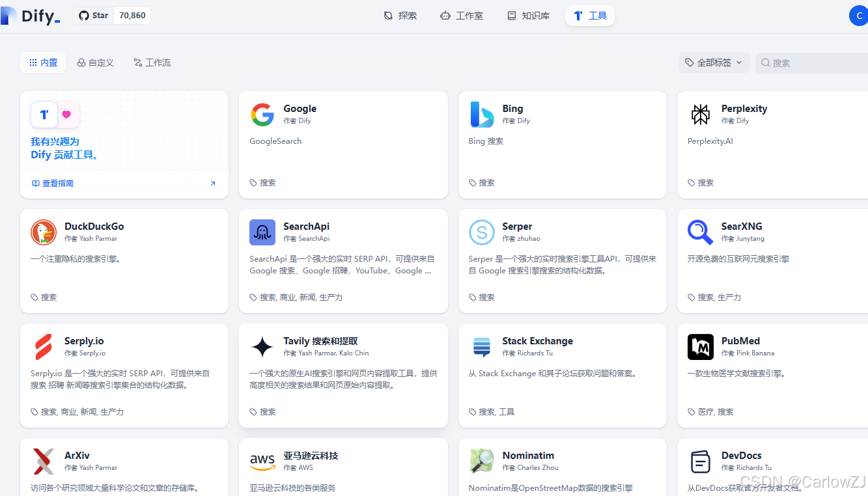Click the AWS logo icon
868x496 pixels.
pos(262,462)
